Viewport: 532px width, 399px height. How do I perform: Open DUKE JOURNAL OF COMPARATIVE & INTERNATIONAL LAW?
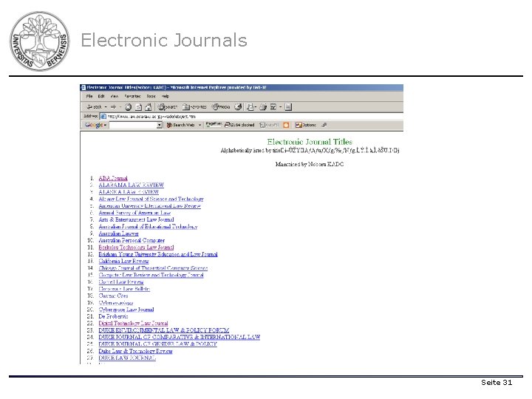pos(179,337)
